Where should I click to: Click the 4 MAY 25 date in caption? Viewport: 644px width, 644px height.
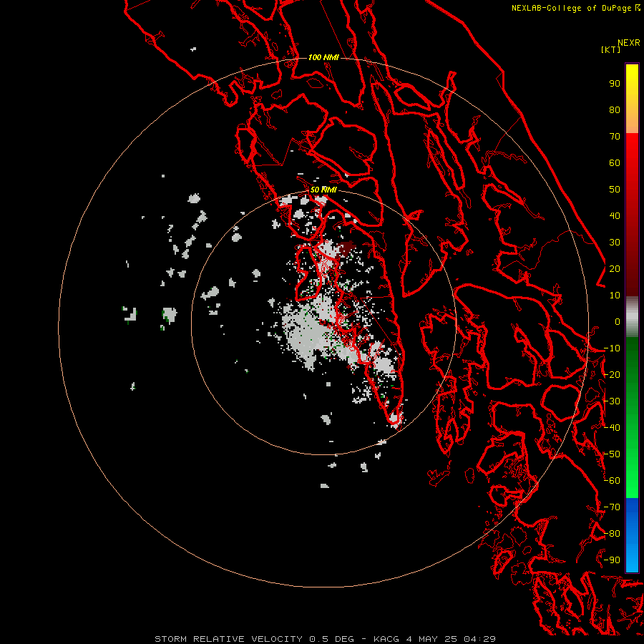[x=432, y=639]
